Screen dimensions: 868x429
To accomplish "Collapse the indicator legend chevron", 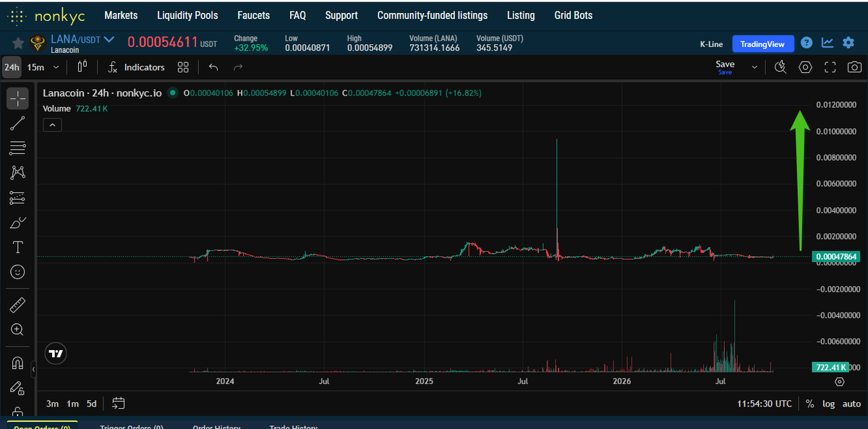I will pos(52,125).
